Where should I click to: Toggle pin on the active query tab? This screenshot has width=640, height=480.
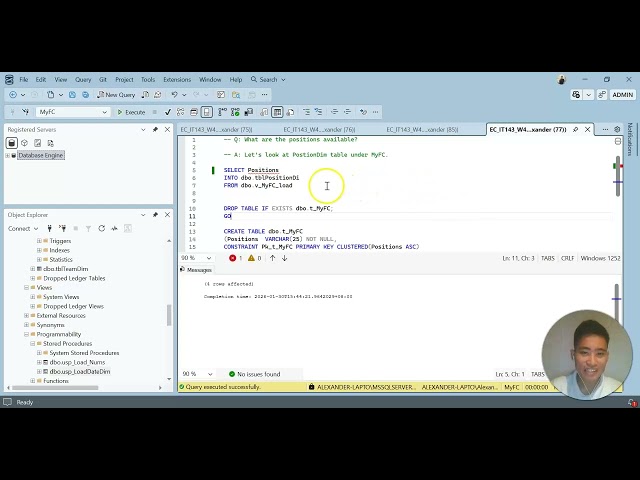(x=576, y=129)
